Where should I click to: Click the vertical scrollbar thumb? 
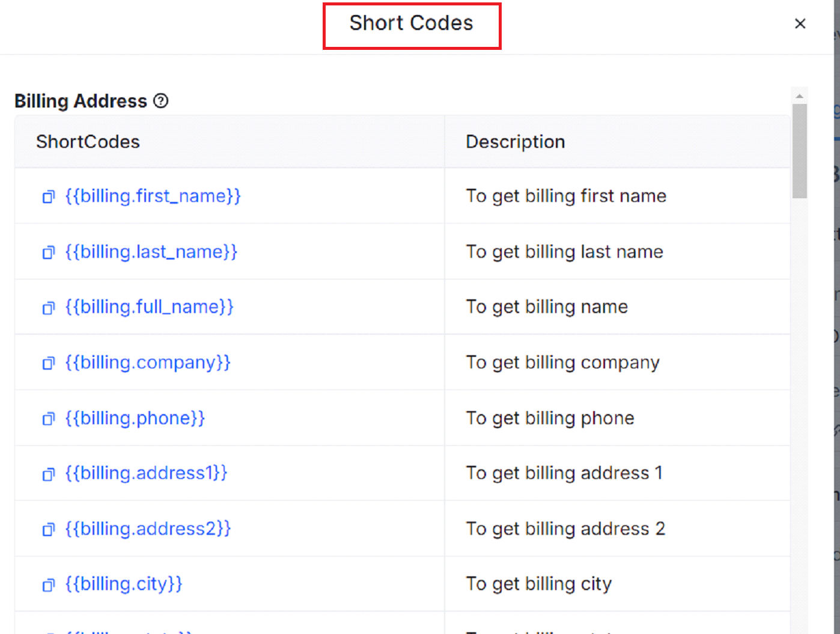(799, 151)
